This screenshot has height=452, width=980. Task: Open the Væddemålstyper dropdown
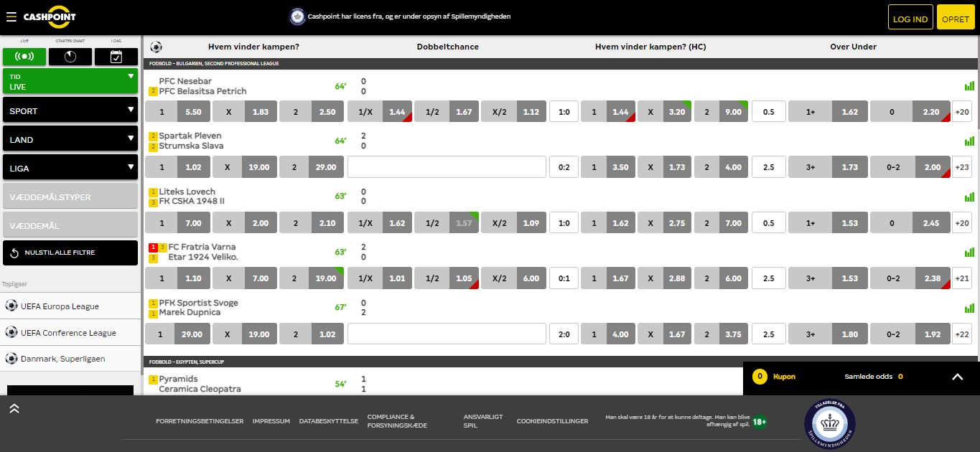tap(70, 197)
